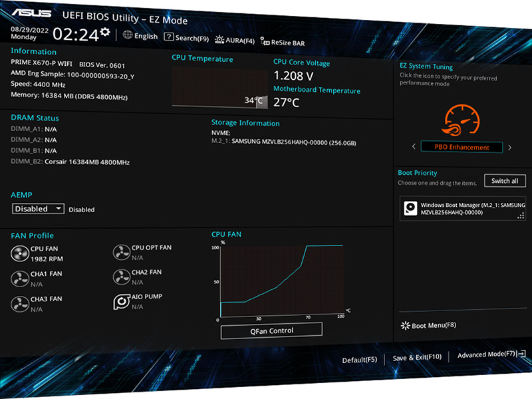Image resolution: width=532 pixels, height=399 pixels.
Task: Click the 1982 RPM fan speed value
Action: pos(47,259)
